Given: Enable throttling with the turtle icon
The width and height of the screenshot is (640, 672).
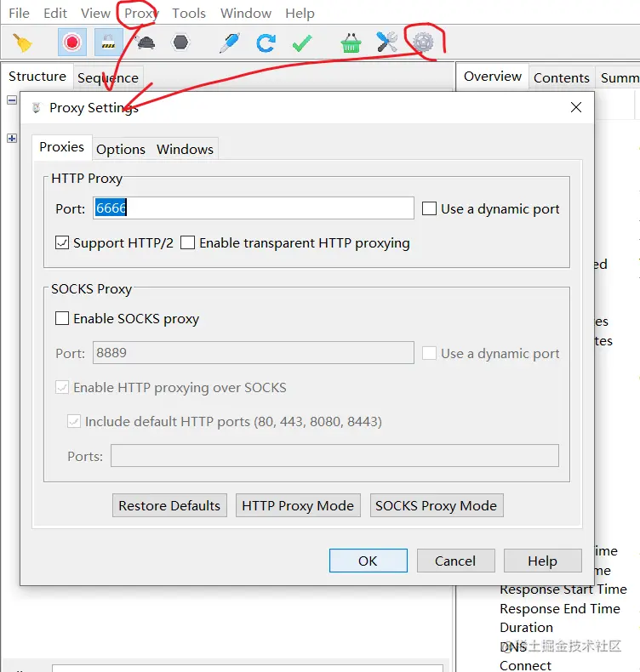Looking at the screenshot, I should 146,43.
